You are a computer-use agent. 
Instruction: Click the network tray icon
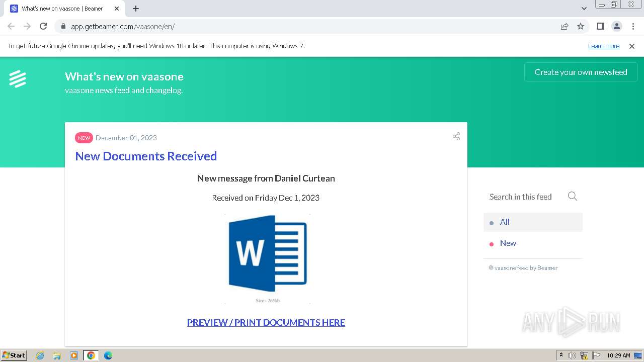click(584, 355)
